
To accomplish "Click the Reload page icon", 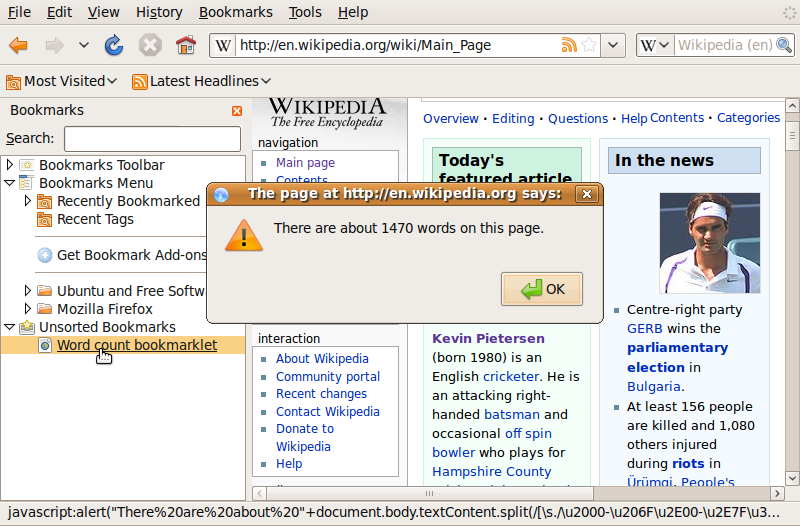I will pos(114,45).
